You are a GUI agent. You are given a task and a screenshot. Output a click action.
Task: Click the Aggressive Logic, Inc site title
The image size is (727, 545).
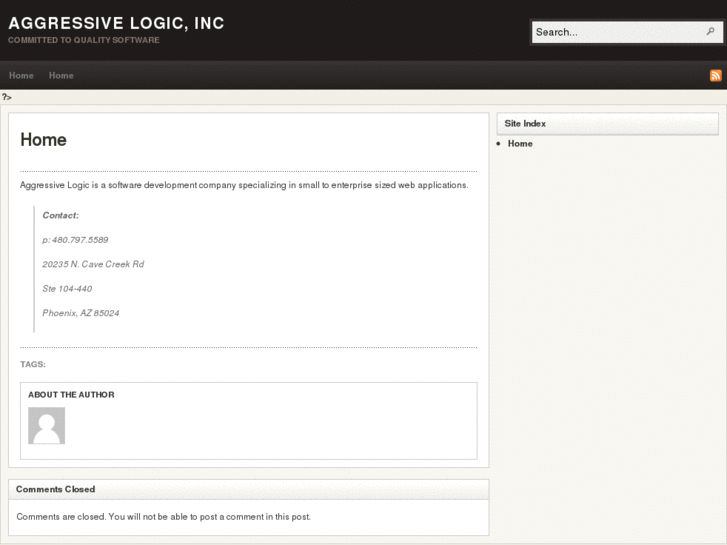116,23
